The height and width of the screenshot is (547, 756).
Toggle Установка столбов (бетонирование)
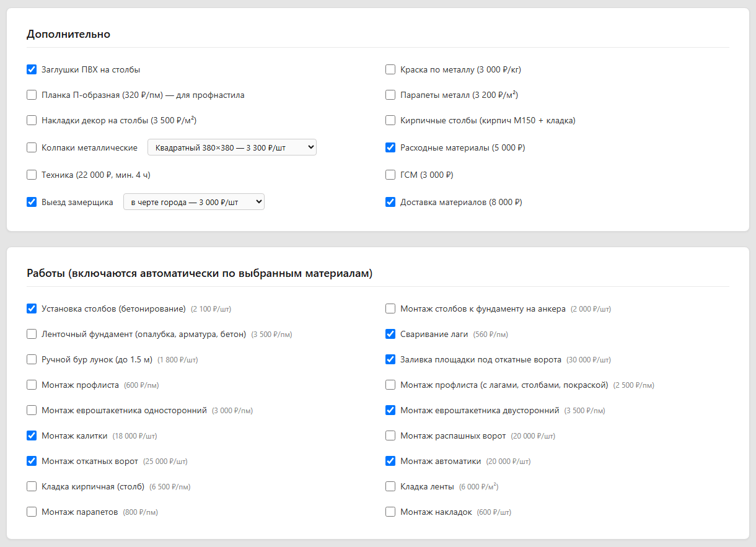(x=32, y=309)
